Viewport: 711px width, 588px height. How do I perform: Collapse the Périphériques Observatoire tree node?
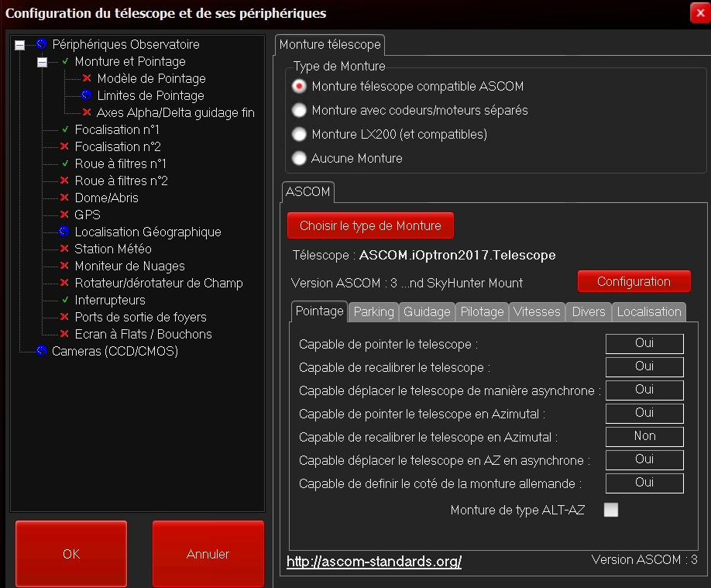20,45
